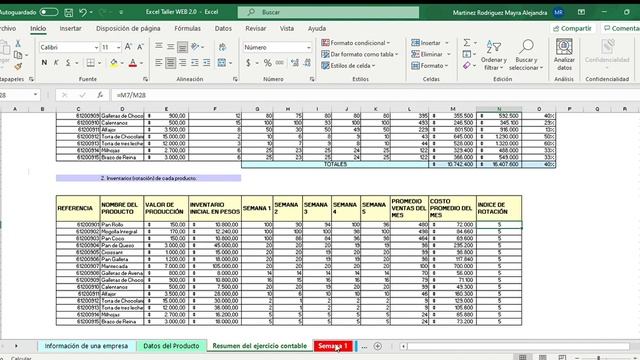
Task: Click the Compartir button
Action: [573, 28]
